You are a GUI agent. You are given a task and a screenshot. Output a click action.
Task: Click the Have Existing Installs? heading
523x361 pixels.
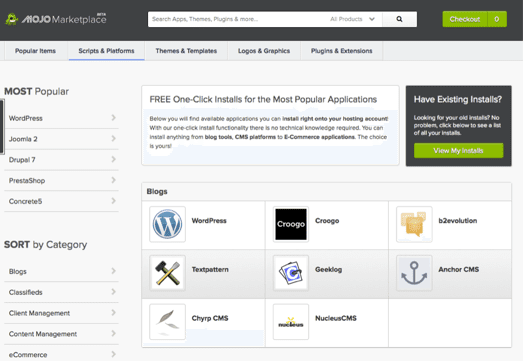tap(458, 99)
